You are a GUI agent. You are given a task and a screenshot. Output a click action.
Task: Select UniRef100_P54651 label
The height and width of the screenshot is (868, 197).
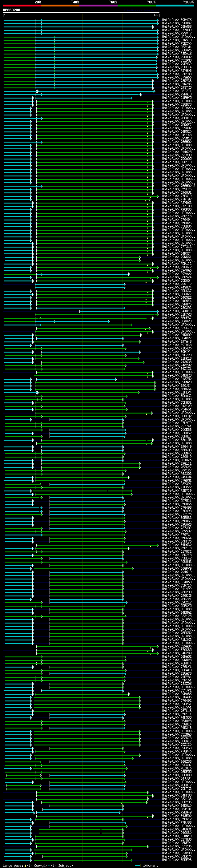(x=176, y=410)
